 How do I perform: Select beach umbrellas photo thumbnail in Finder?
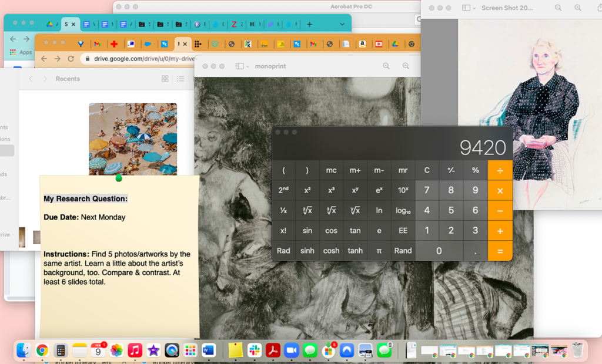[x=133, y=139]
